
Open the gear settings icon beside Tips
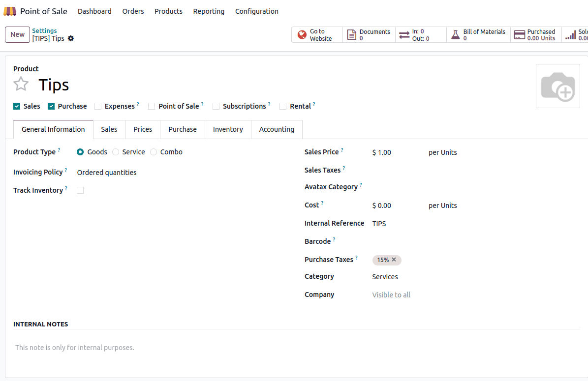tap(71, 38)
